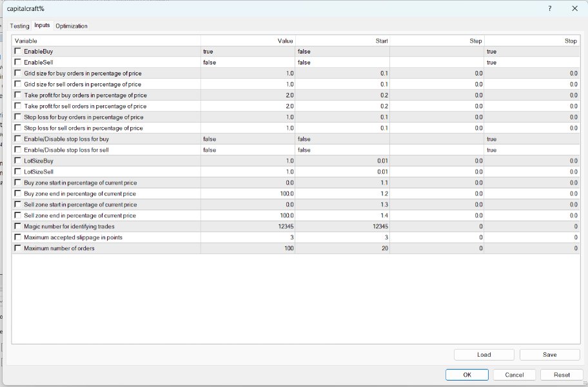This screenshot has width=588, height=387.
Task: Select Maximum number of orders Value 100
Action: click(248, 248)
